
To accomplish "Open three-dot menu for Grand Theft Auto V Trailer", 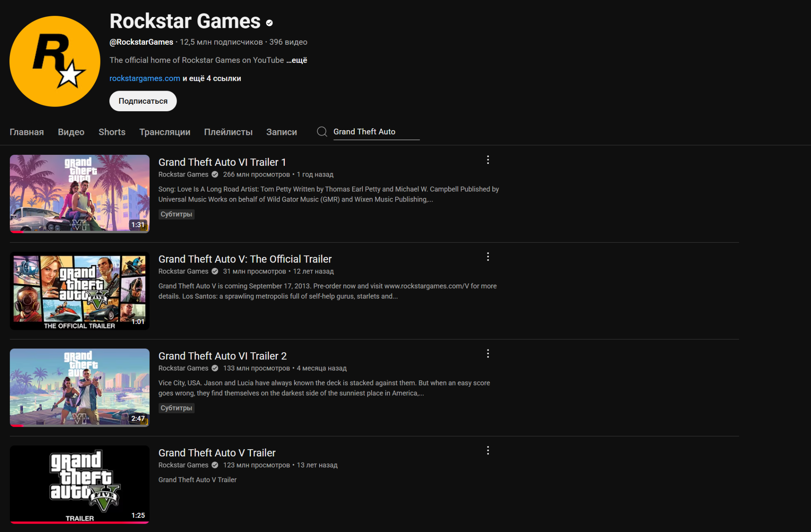I will [x=488, y=450].
